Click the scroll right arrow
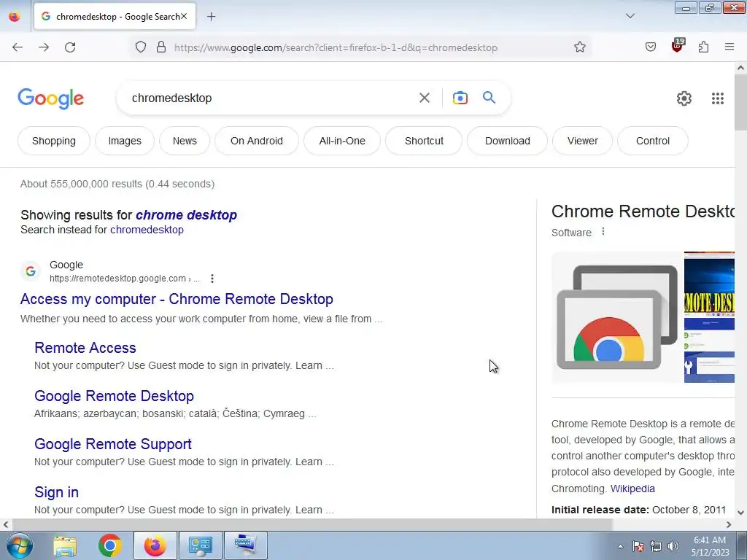Screen dimensions: 747x560 pyautogui.click(x=729, y=524)
